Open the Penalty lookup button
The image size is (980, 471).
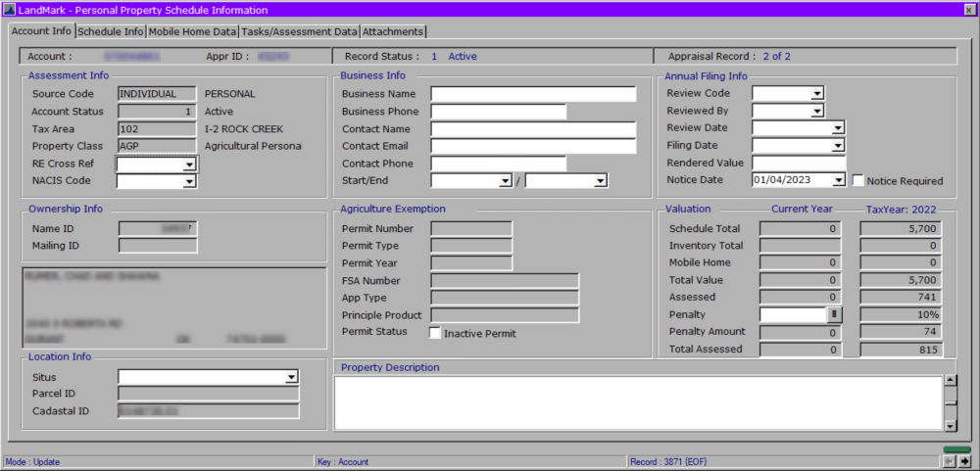point(835,314)
